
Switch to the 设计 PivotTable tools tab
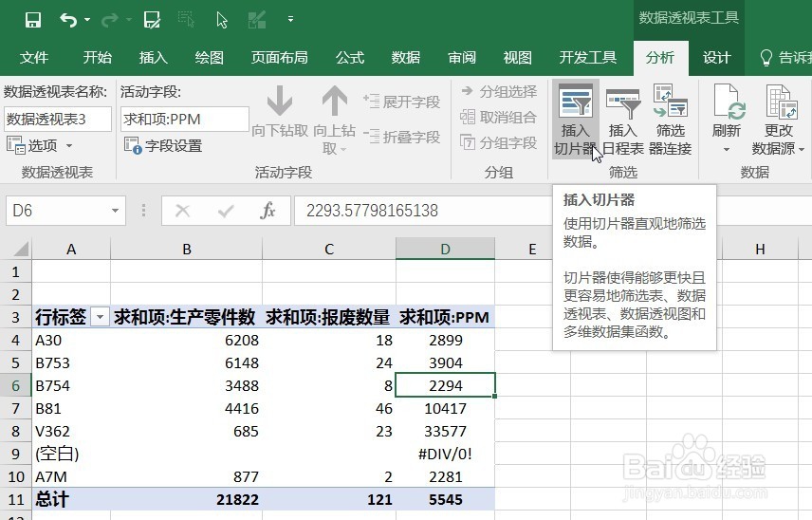click(x=717, y=58)
